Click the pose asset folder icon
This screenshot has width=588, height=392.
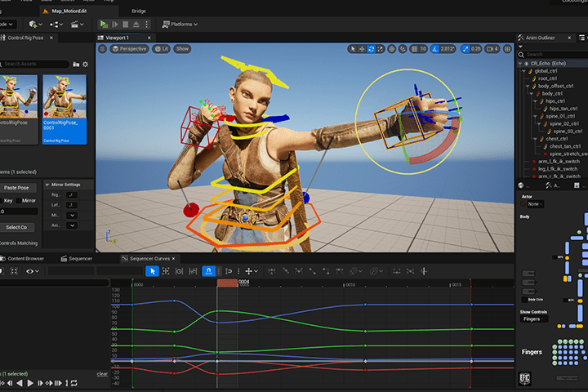tap(76, 65)
